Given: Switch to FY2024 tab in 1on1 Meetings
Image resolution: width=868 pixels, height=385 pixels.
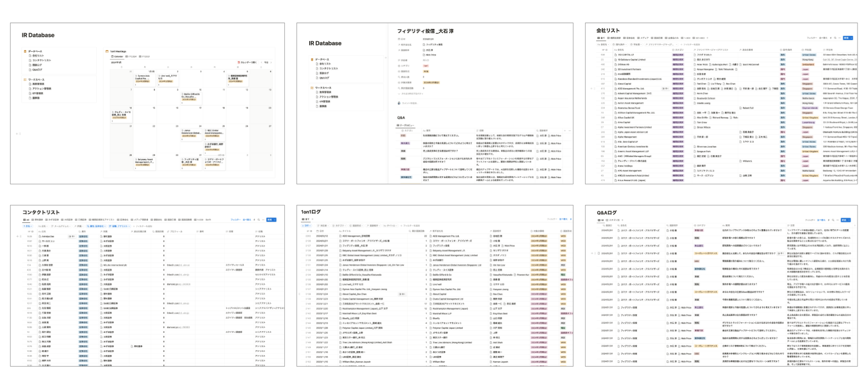Looking at the screenshot, I should [x=132, y=56].
